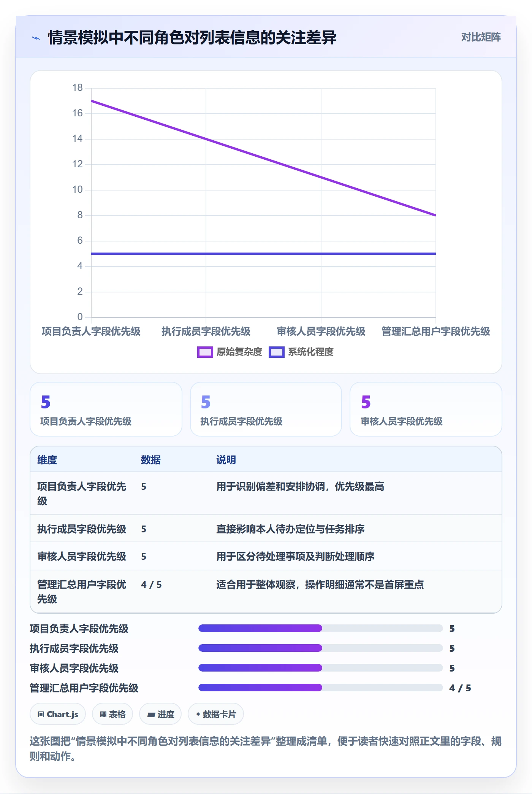This screenshot has height=794, width=532.
Task: Toggle the 原始复杂度 legend swatch
Action: coord(205,352)
